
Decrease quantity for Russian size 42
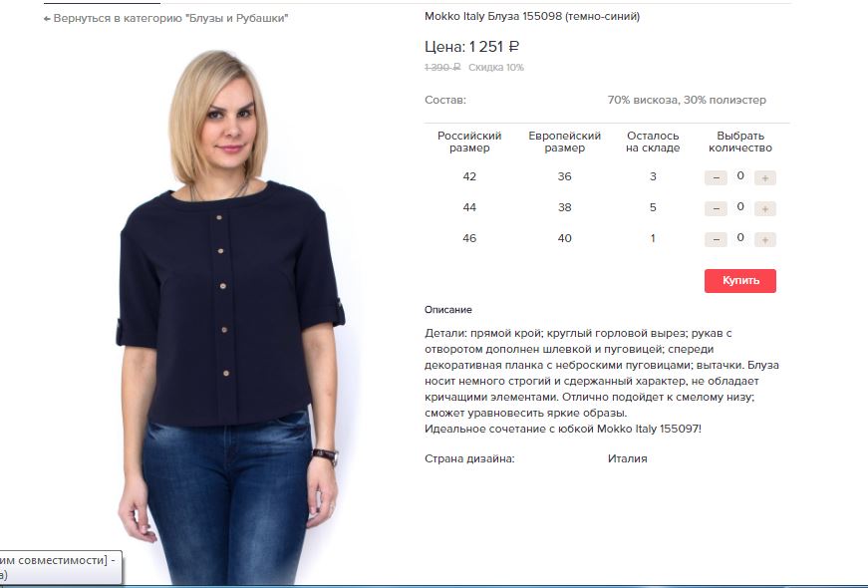(716, 177)
